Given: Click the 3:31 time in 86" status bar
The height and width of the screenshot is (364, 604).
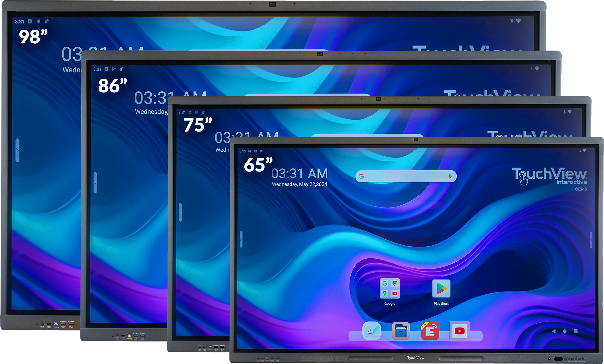Looking at the screenshot, I should [97, 69].
